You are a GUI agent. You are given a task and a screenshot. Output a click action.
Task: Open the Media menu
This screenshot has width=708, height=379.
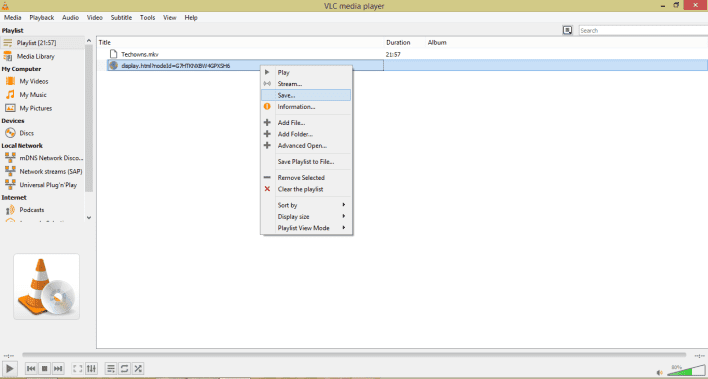tap(13, 18)
